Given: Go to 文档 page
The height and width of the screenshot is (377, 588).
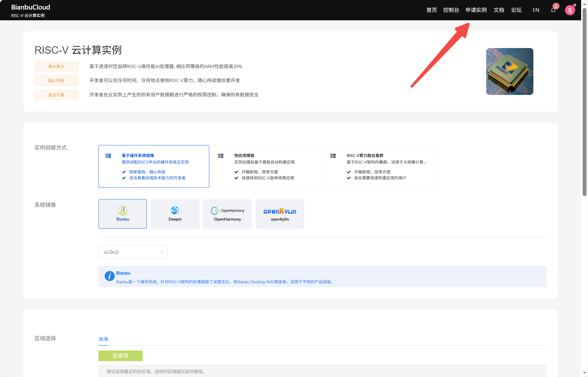Looking at the screenshot, I should point(498,10).
